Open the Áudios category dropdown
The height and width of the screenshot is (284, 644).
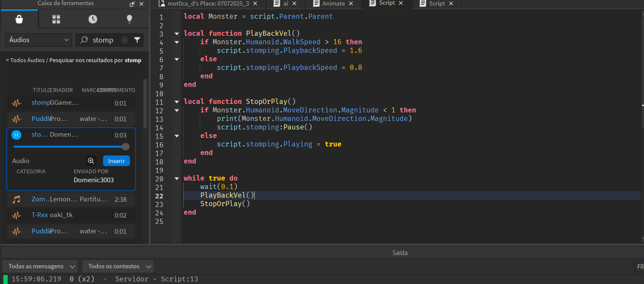click(x=38, y=40)
